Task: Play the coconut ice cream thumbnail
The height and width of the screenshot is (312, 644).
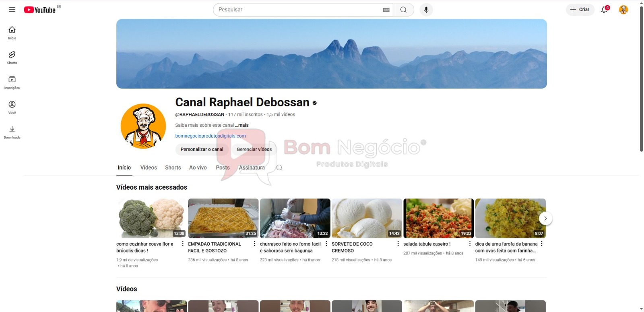Action: coord(367,218)
